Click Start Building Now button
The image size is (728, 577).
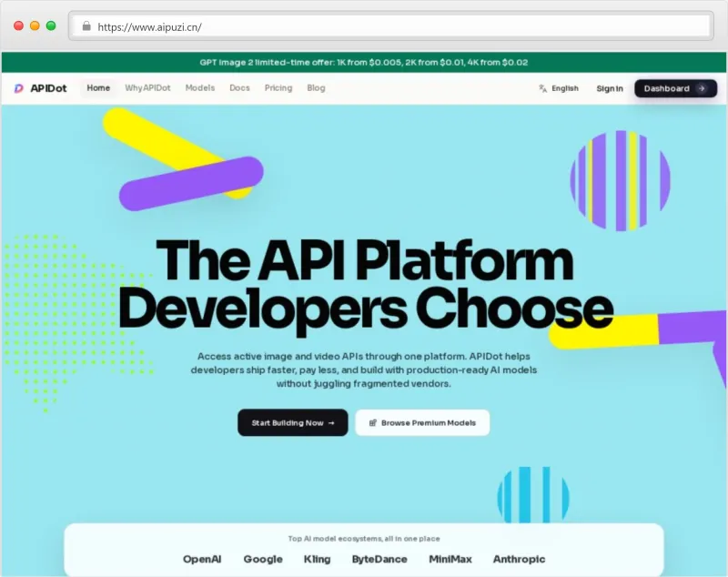pos(293,422)
